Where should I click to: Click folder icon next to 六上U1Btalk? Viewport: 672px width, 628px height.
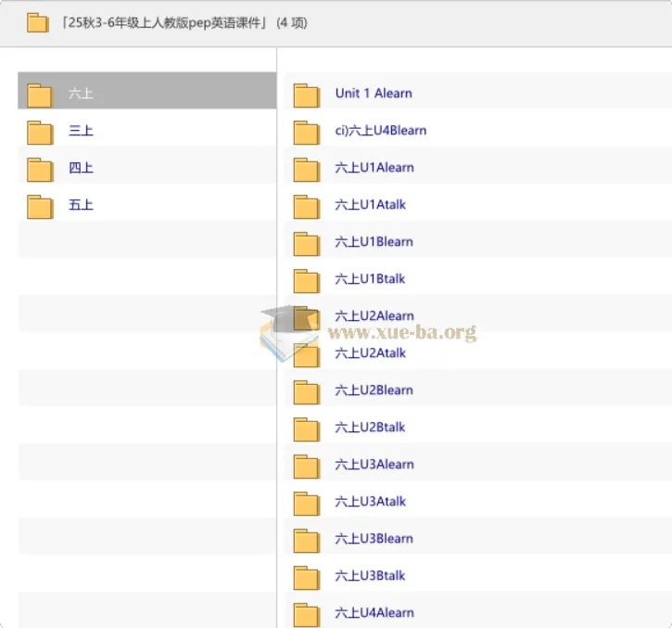tap(307, 281)
